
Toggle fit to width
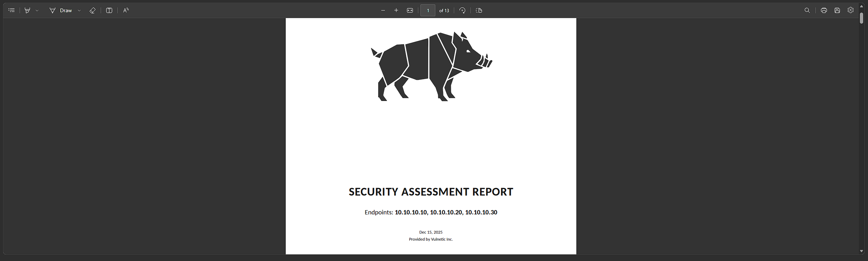[410, 10]
